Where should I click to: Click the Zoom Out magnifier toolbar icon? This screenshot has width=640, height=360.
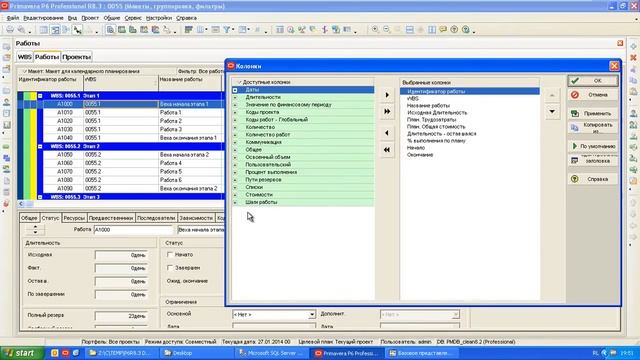coord(387,30)
